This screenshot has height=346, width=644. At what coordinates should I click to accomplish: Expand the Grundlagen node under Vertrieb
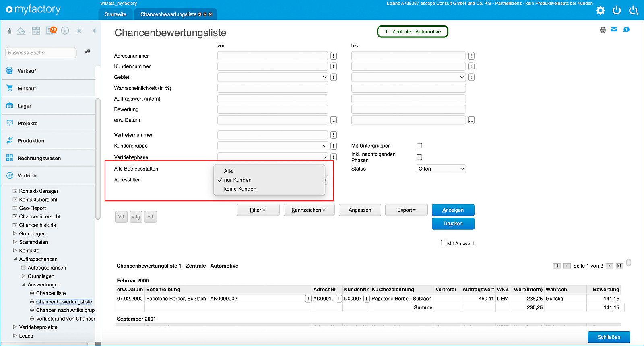click(15, 233)
